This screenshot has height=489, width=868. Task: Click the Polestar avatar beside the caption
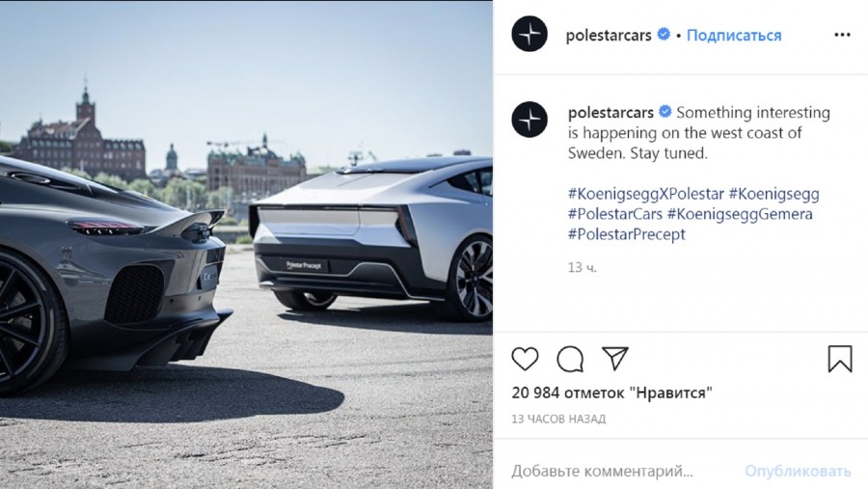coord(529,120)
